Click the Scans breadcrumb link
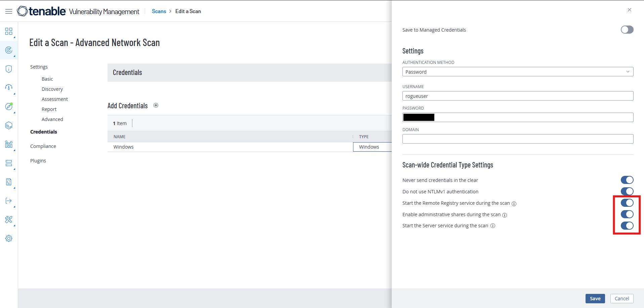The height and width of the screenshot is (308, 644). pyautogui.click(x=159, y=11)
